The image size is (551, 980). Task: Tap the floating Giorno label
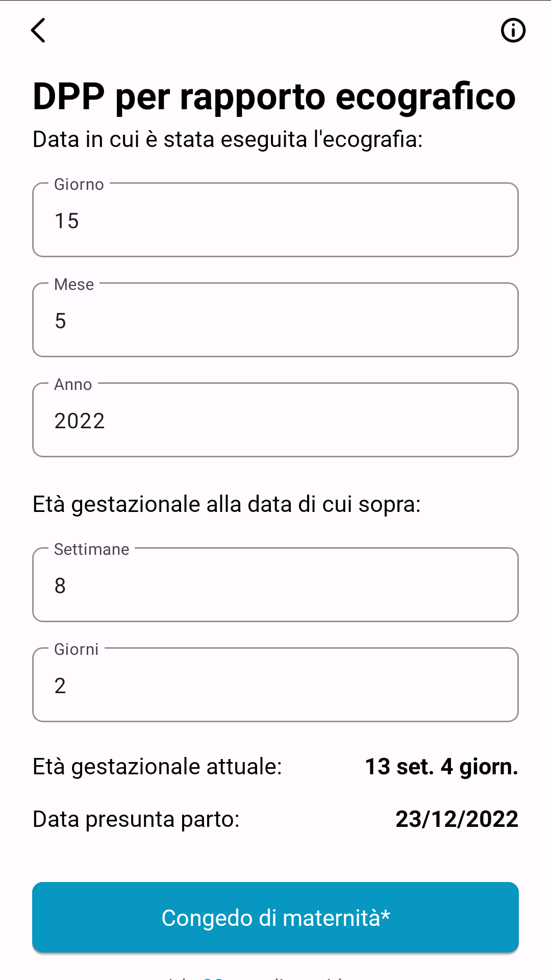pos(79,184)
